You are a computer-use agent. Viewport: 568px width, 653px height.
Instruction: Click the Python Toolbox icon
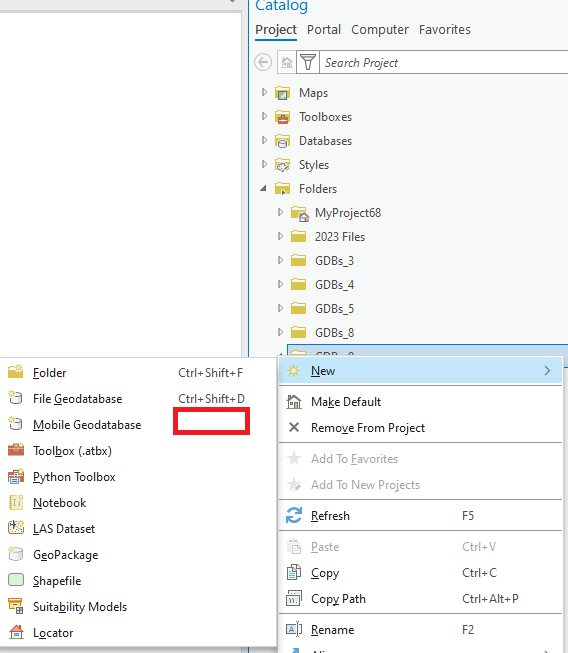16,476
